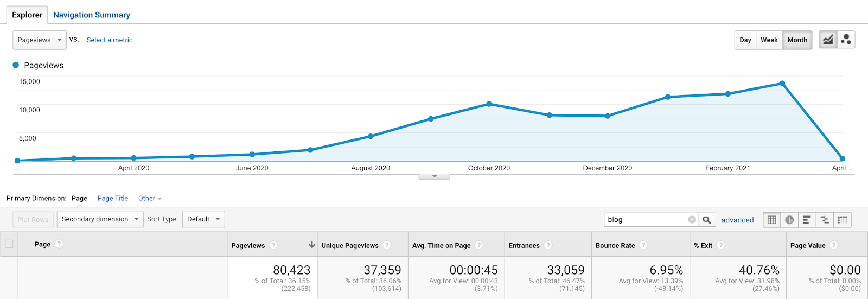Select the percentage pie chart view
The image size is (868, 299).
789,220
